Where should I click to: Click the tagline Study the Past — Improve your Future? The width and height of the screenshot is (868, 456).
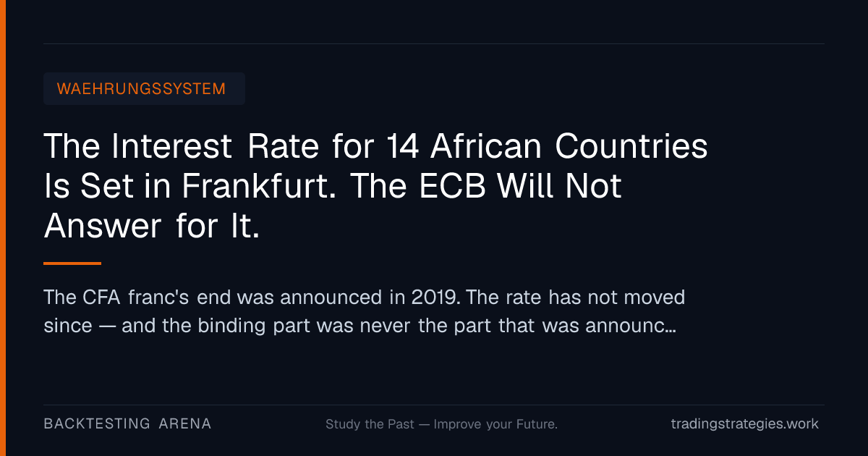441,424
